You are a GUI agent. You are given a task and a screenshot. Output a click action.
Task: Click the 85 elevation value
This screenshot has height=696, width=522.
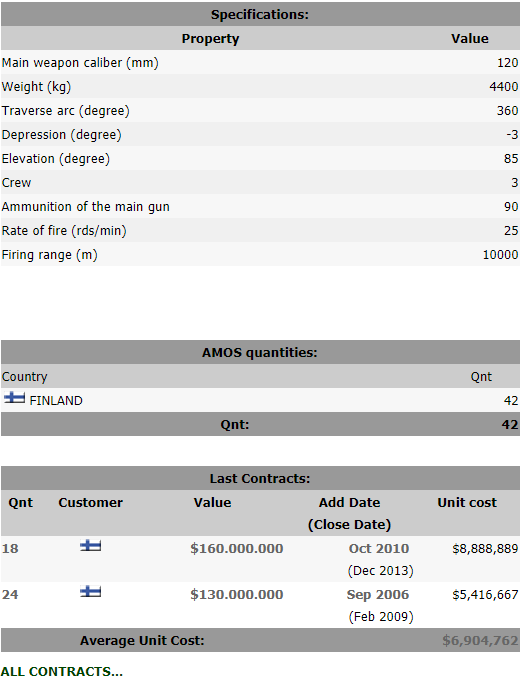pyautogui.click(x=511, y=158)
